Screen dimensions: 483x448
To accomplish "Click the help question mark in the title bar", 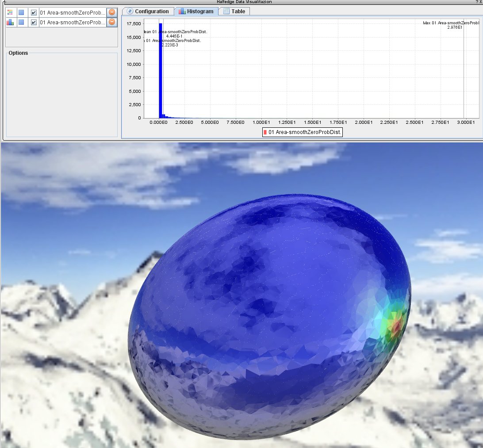I will [476, 2].
